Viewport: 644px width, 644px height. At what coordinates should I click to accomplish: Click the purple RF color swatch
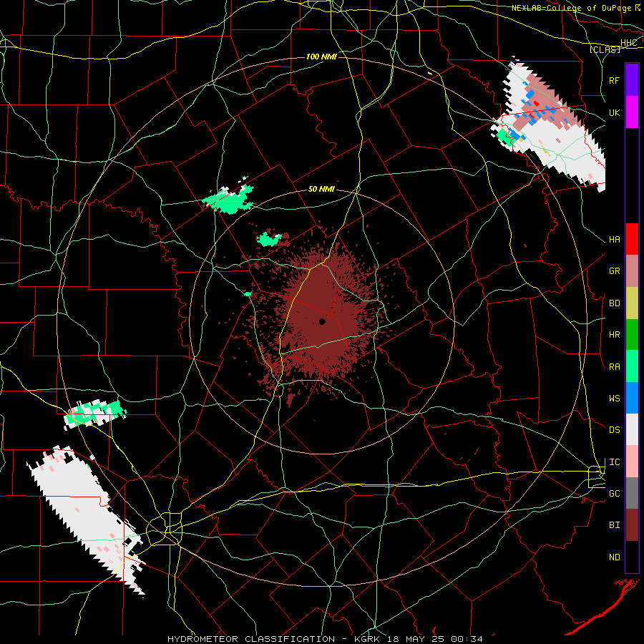point(632,80)
